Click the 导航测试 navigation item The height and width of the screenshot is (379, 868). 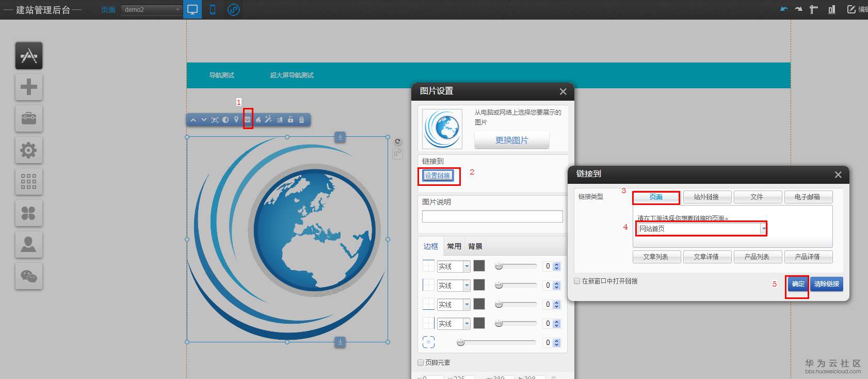[x=222, y=75]
